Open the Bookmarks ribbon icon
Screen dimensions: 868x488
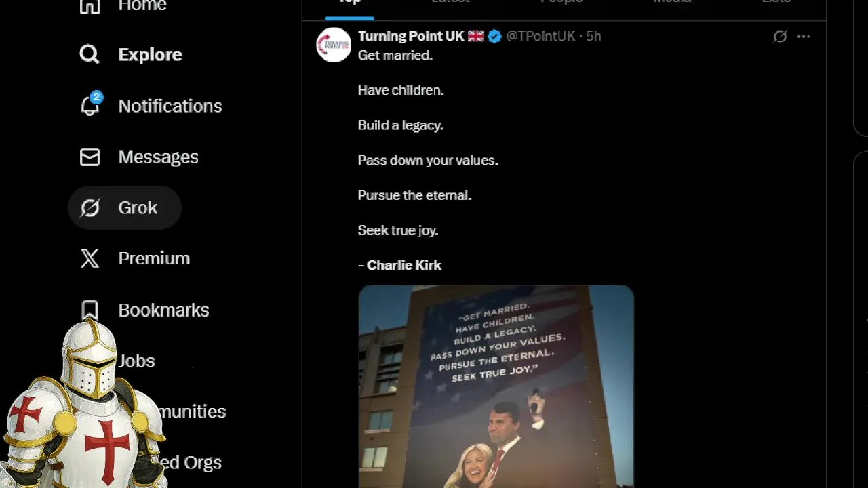tap(90, 310)
